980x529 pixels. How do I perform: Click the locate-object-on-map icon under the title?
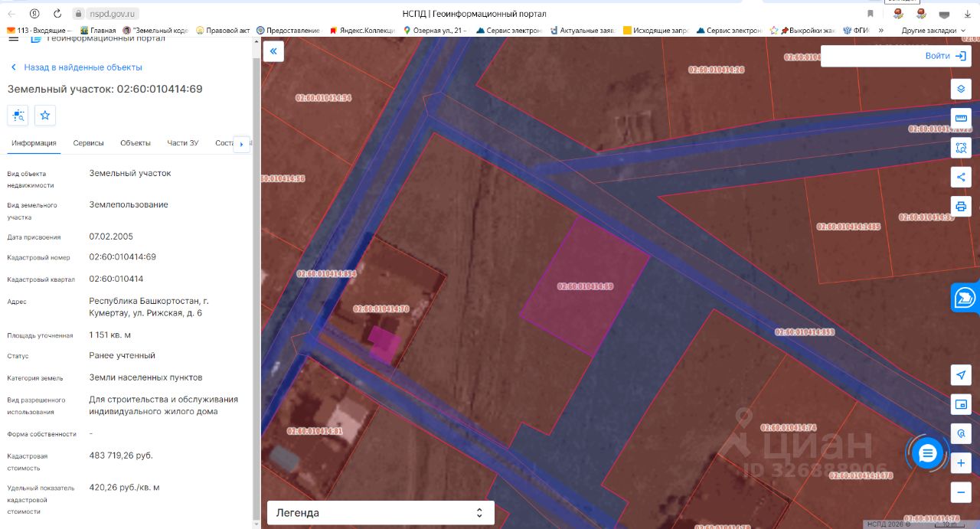click(18, 116)
